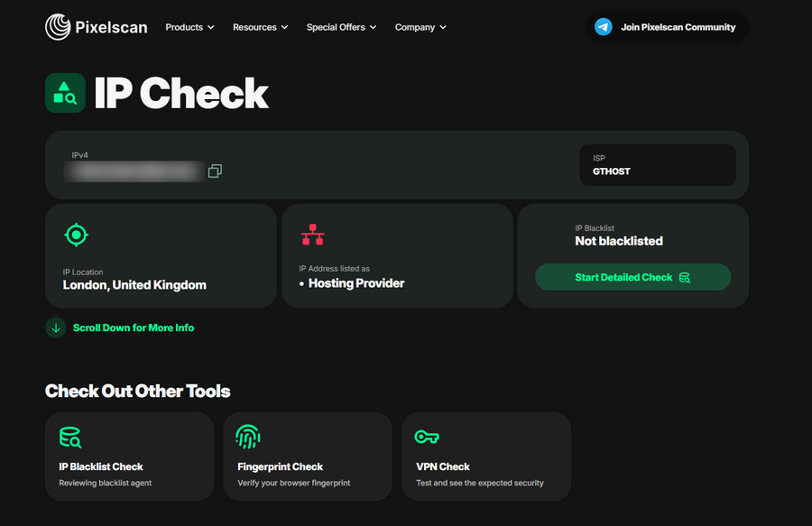Viewport: 812px width, 526px height.
Task: Follow the Scroll Down for More Info link
Action: (x=133, y=328)
